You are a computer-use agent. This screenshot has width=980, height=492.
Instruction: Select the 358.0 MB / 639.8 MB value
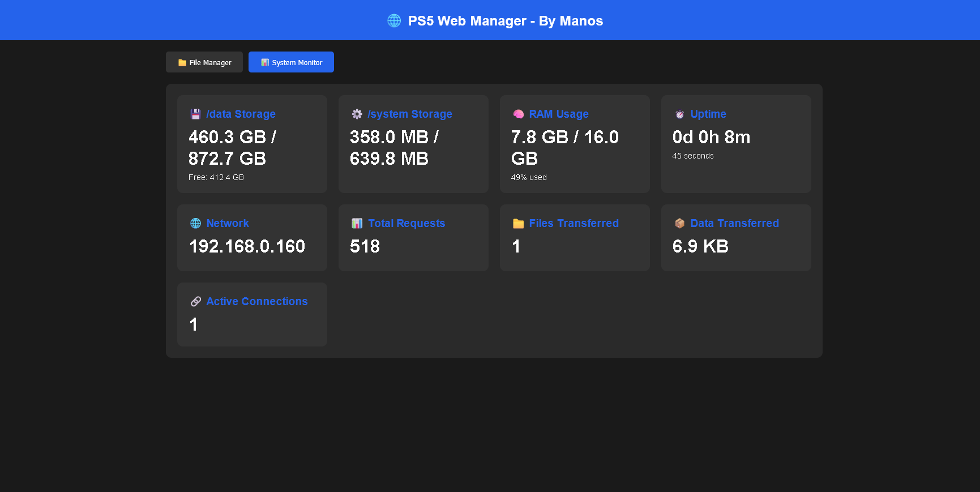[x=395, y=148]
